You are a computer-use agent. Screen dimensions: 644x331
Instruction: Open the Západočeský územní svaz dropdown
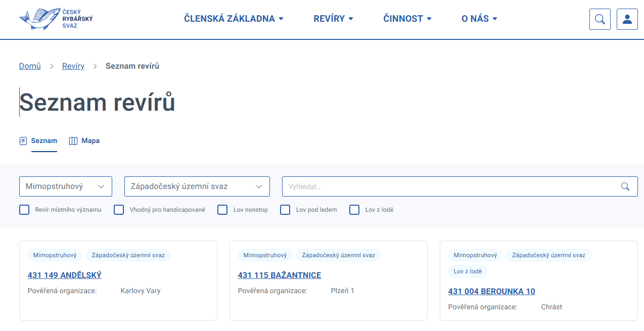coord(197,186)
